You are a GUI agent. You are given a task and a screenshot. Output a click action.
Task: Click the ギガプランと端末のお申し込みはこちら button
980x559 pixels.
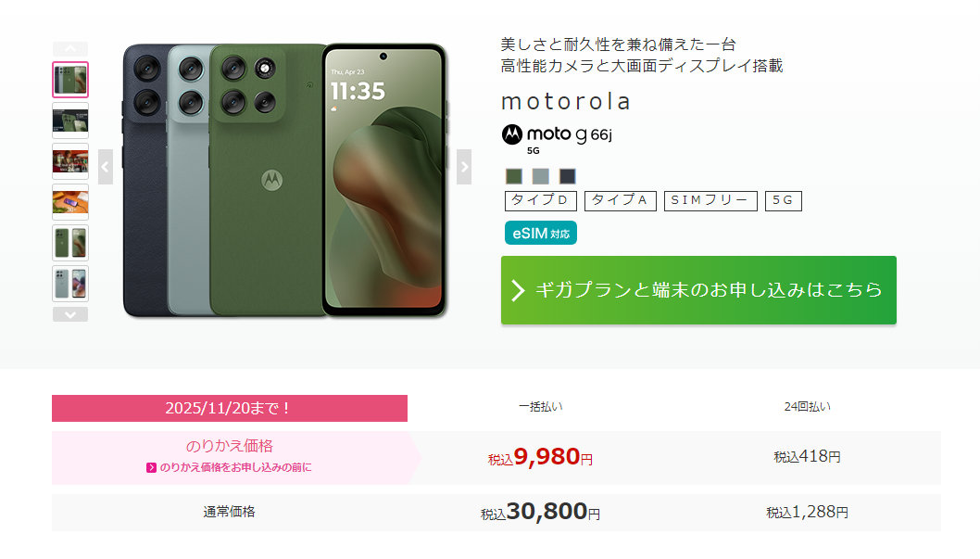pyautogui.click(x=698, y=290)
